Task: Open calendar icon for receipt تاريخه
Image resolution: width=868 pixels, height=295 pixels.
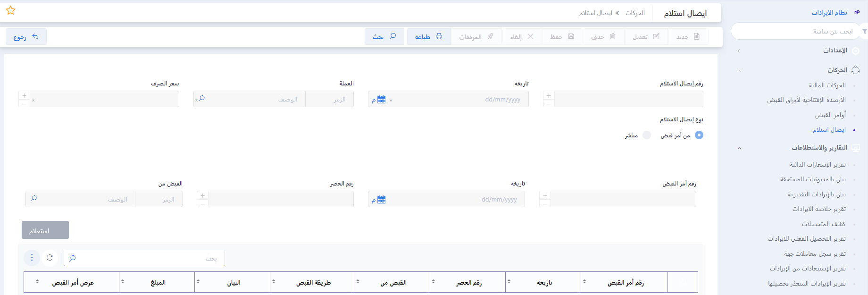Action: tap(382, 100)
